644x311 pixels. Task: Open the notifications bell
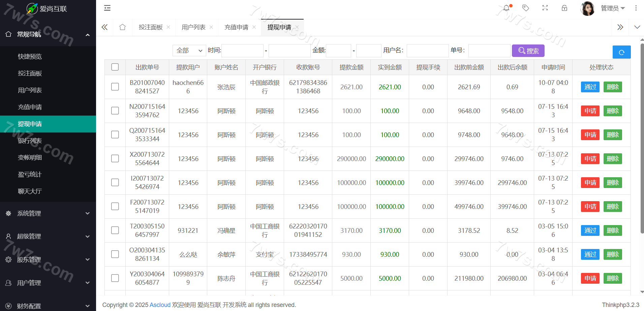pyautogui.click(x=507, y=8)
